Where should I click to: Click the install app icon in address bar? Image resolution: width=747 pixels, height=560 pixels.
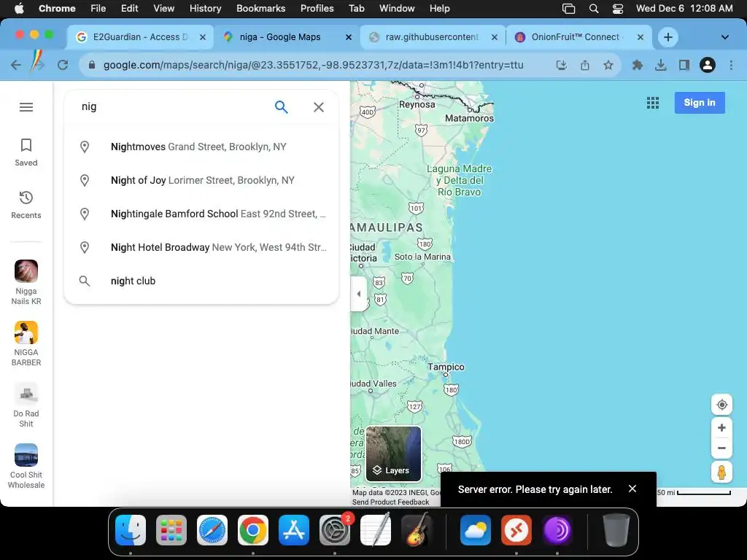[562, 65]
